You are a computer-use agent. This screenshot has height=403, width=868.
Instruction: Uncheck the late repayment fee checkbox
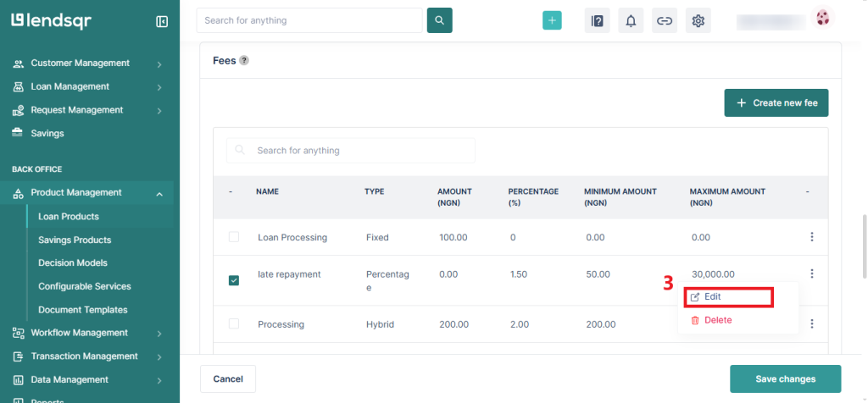click(x=234, y=280)
